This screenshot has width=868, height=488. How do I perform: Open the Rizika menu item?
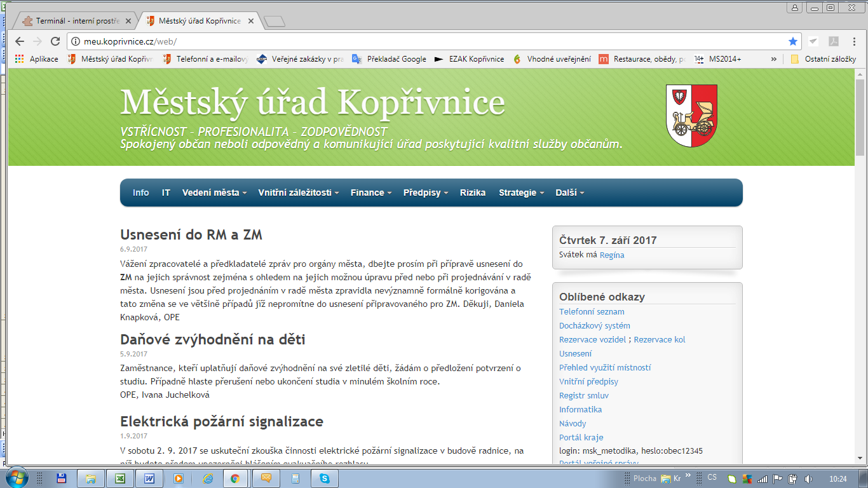coord(473,193)
